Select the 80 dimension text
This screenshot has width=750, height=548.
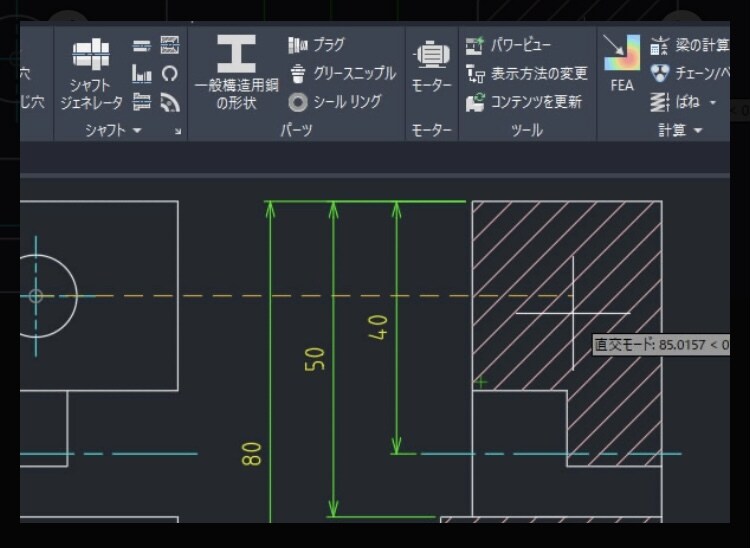252,454
